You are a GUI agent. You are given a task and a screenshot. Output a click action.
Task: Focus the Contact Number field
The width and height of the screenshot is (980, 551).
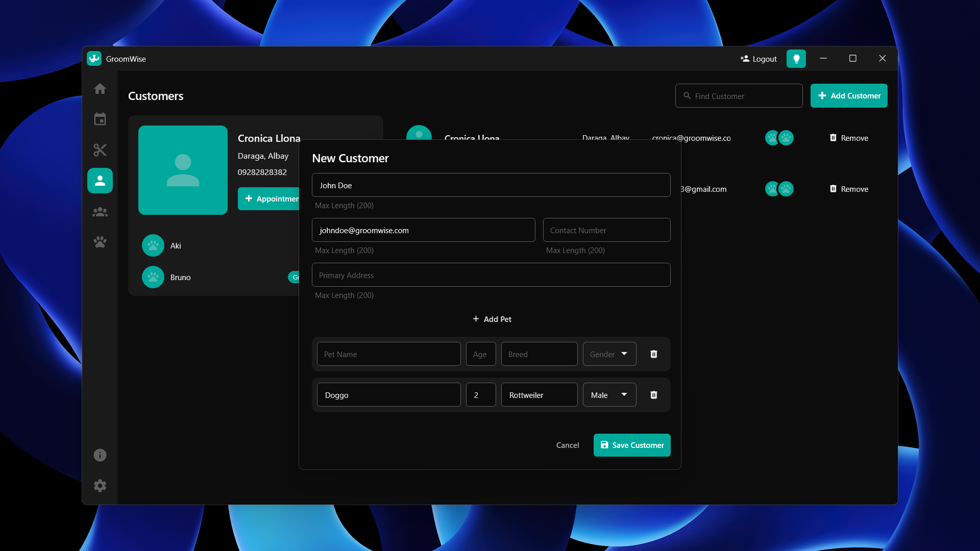click(606, 230)
